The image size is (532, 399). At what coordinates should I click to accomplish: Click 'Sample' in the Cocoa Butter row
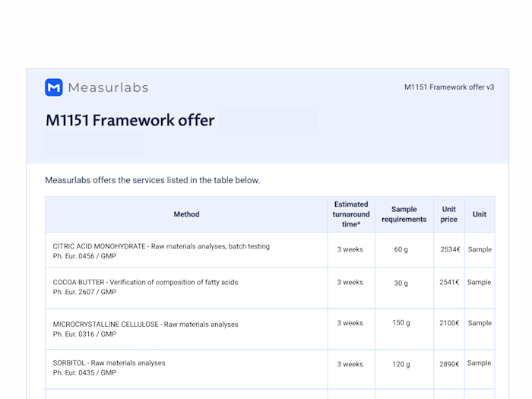tap(479, 282)
